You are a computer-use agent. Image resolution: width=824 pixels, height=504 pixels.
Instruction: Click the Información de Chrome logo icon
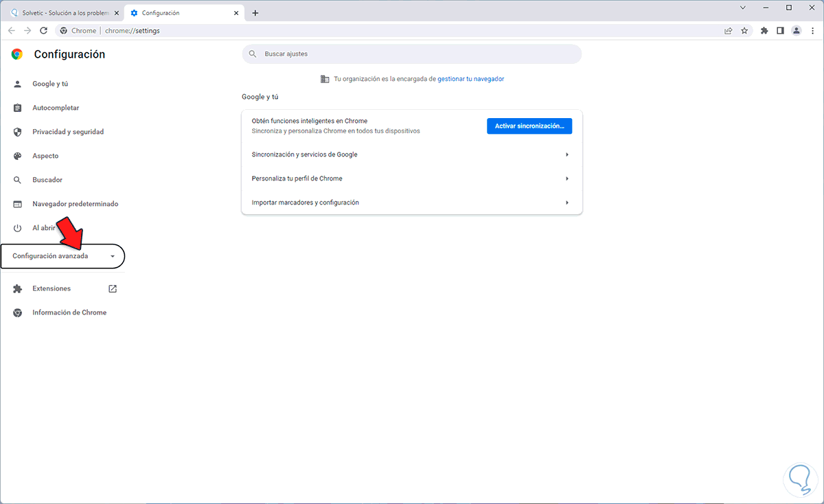tap(18, 312)
